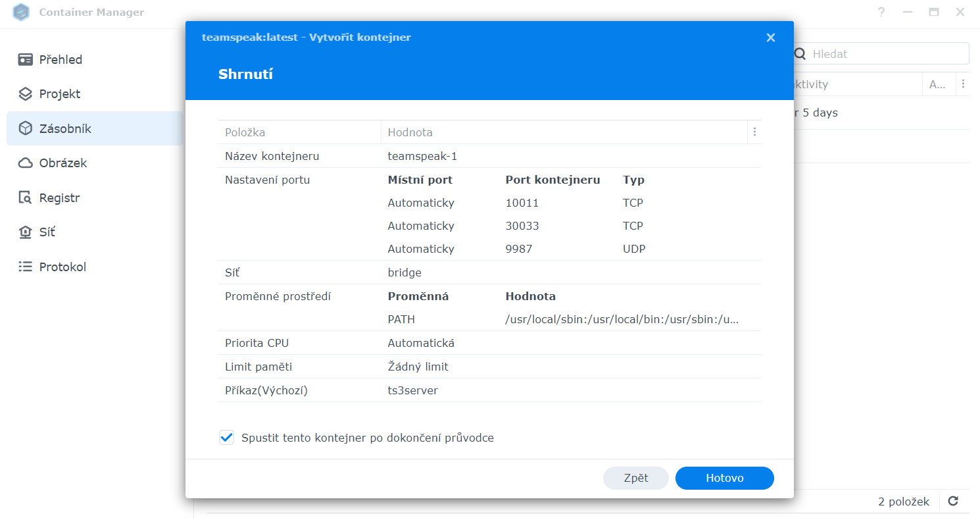
Task: Click the Hotovo button
Action: 724,478
